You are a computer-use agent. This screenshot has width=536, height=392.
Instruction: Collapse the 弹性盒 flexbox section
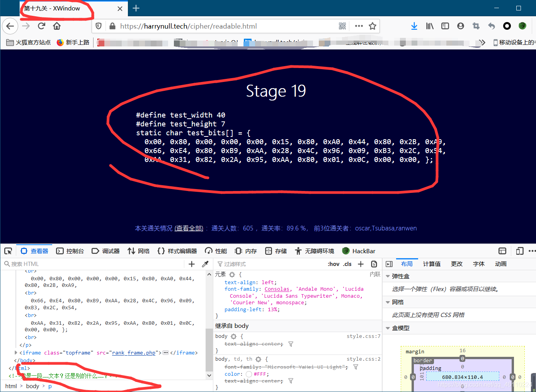pos(388,276)
